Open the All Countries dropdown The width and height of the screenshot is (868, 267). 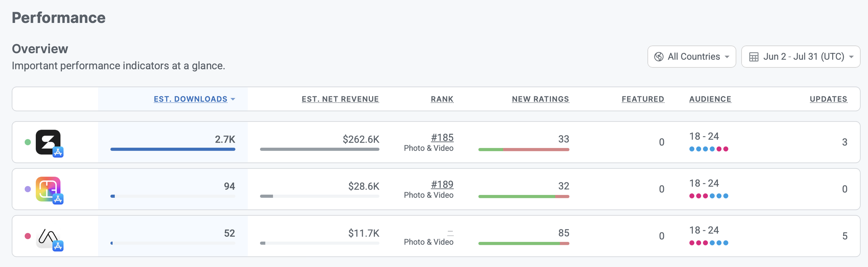[x=691, y=57]
